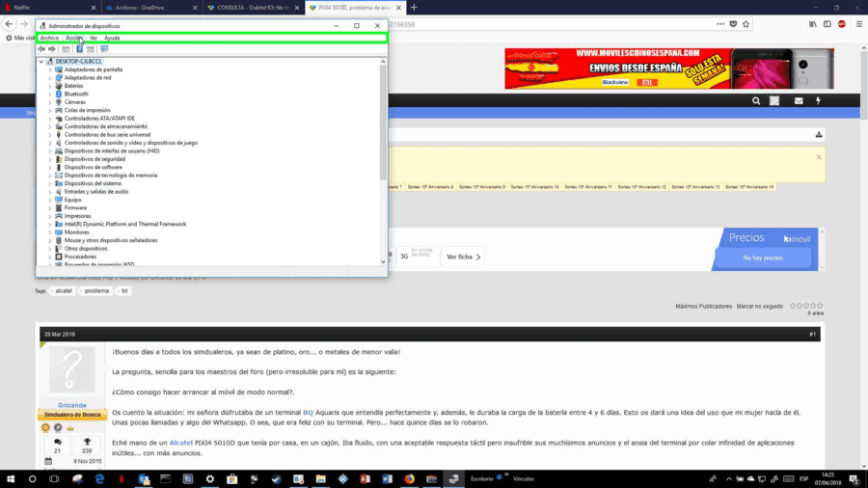This screenshot has width=868, height=488.
Task: Click the blue Help icon in Device Manager toolbar
Action: (79, 48)
